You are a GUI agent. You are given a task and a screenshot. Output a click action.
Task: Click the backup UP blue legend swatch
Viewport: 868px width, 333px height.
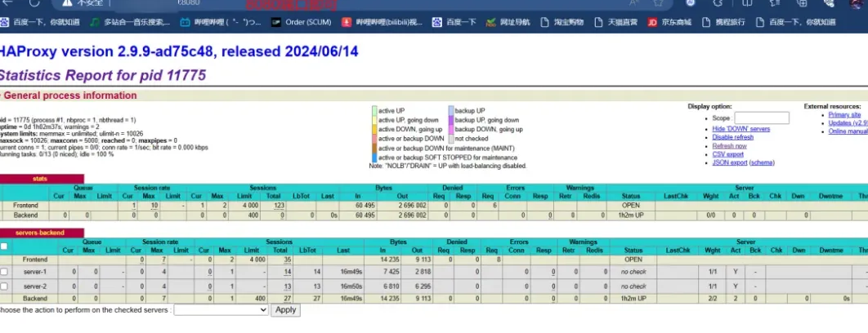451,111
